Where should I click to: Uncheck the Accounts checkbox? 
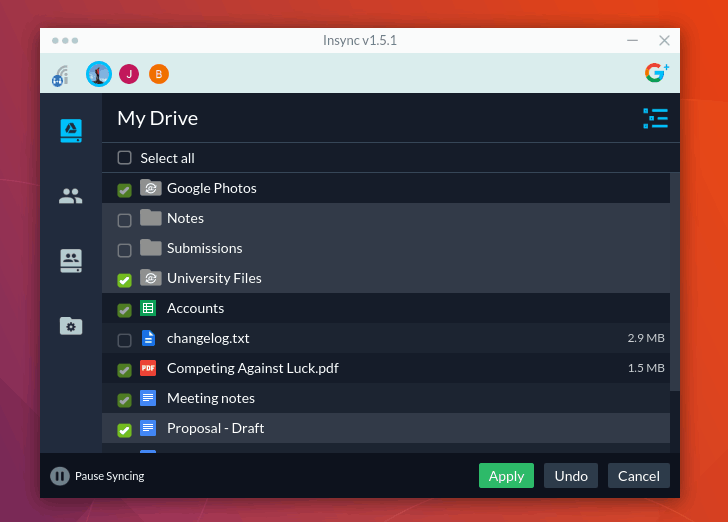pyautogui.click(x=124, y=310)
